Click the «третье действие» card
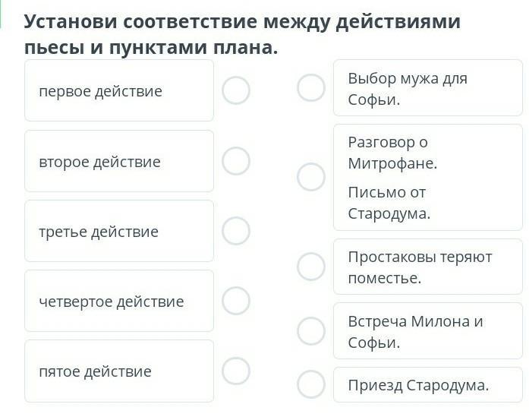 point(119,231)
